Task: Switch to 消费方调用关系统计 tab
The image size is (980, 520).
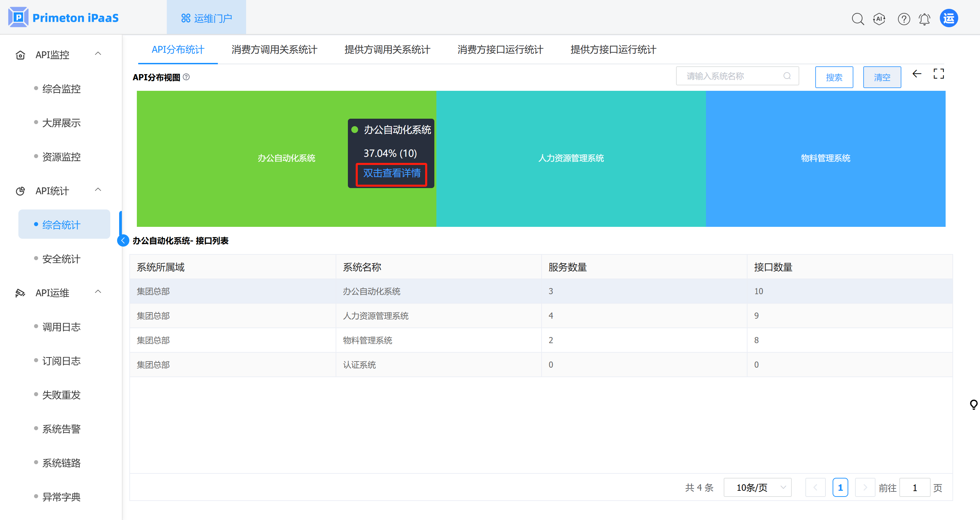Action: coord(274,49)
